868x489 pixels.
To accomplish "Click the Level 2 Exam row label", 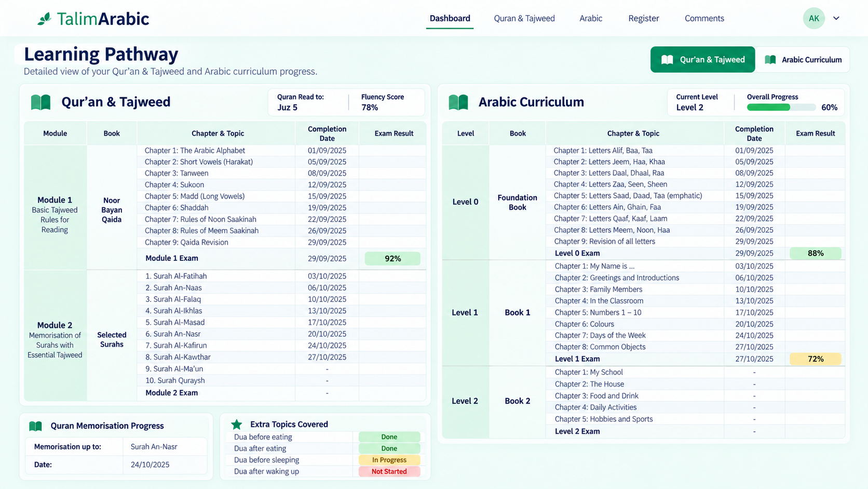I will pyautogui.click(x=577, y=431).
